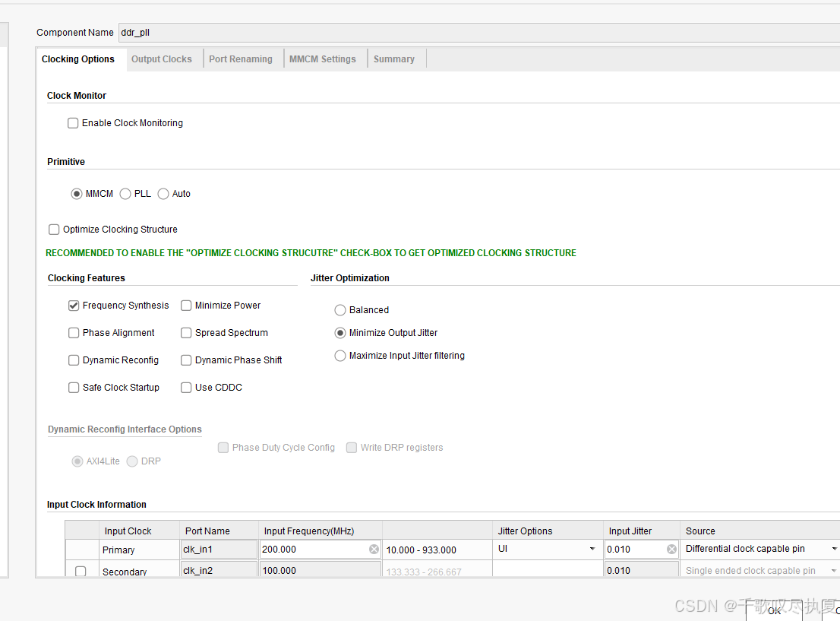Image resolution: width=840 pixels, height=621 pixels.
Task: Click the secondary Input Jitter 0.010 field
Action: 642,570
